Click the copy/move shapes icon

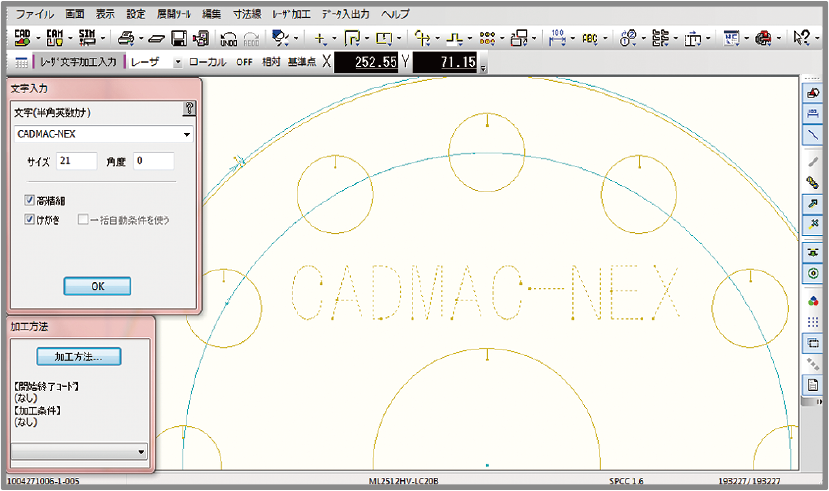519,38
